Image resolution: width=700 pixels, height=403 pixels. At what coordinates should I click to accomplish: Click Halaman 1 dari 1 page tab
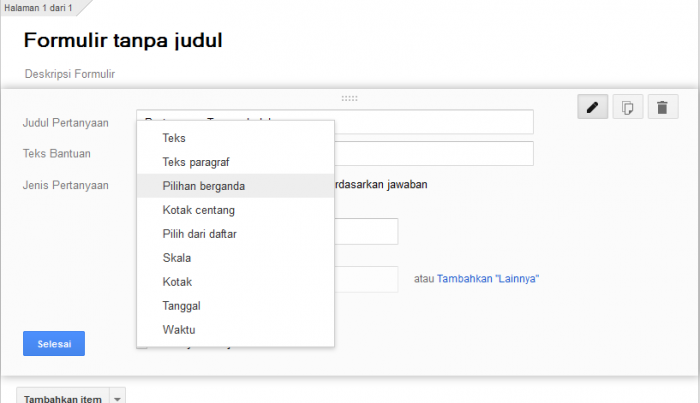pyautogui.click(x=38, y=8)
